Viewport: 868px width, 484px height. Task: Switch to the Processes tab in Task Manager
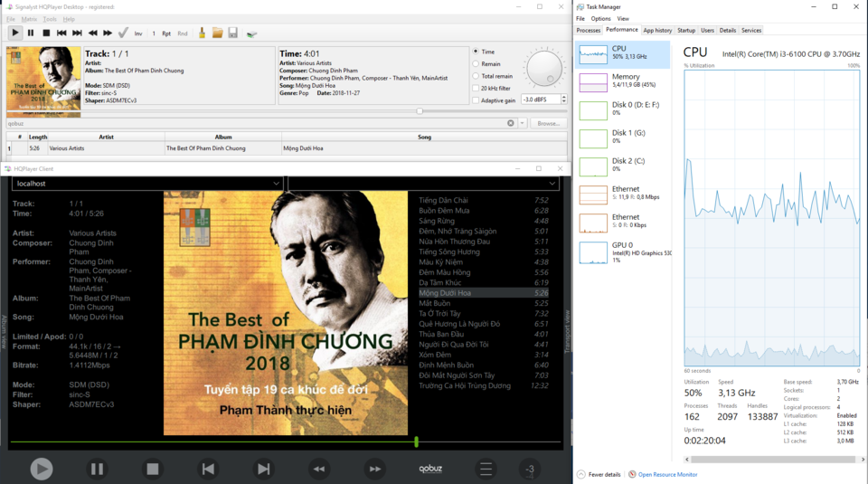588,31
